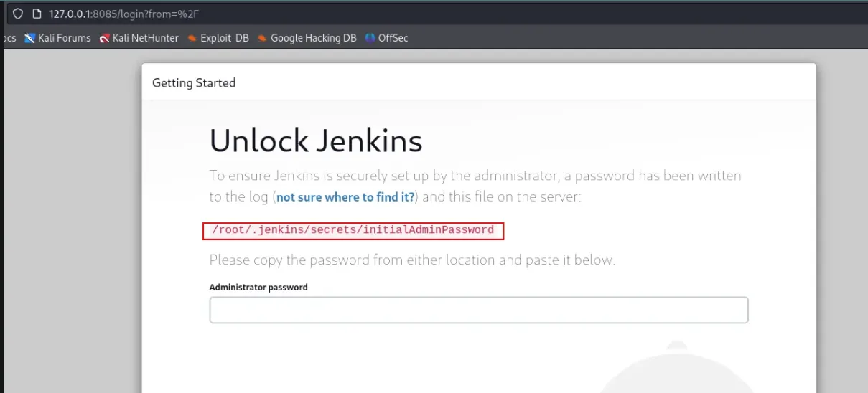
Task: Click the shield tracking protection icon
Action: pos(19,14)
